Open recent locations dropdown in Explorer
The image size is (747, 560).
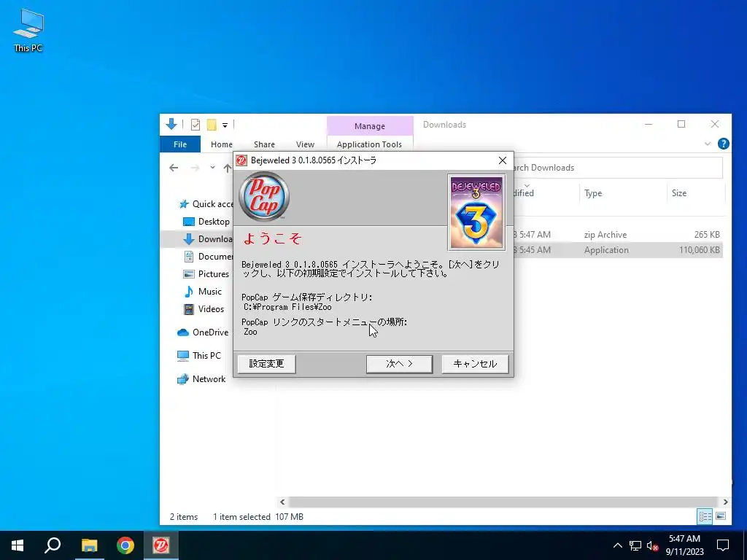[x=212, y=168]
